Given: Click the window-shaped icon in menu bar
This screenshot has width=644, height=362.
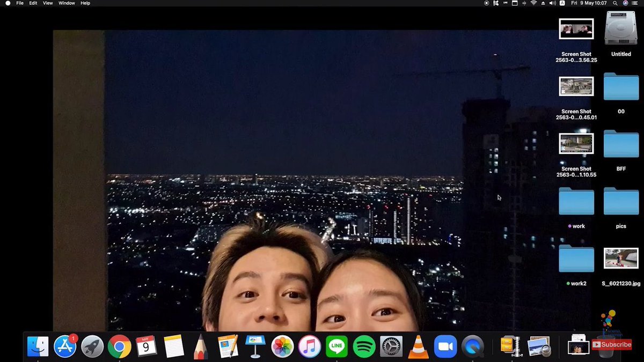Looking at the screenshot, I should (x=515, y=3).
